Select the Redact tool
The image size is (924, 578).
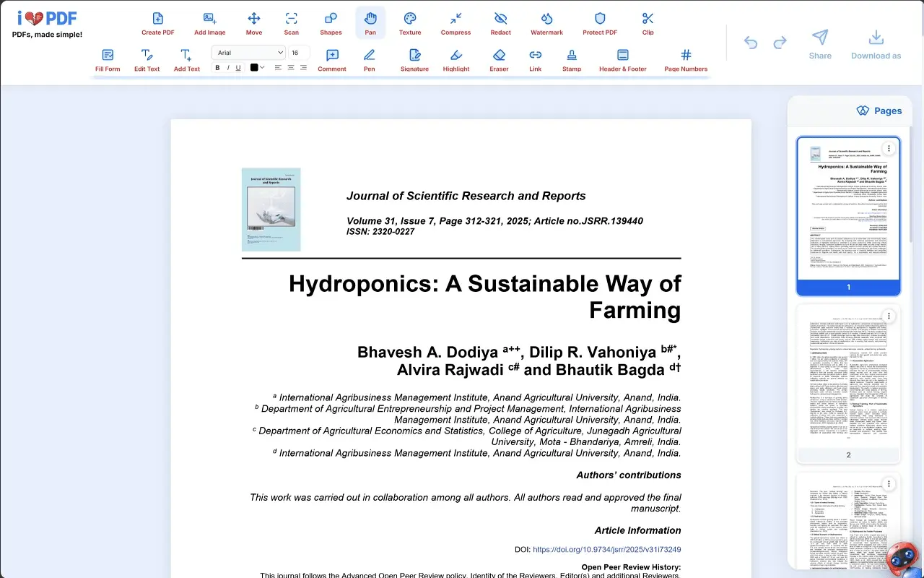(500, 23)
